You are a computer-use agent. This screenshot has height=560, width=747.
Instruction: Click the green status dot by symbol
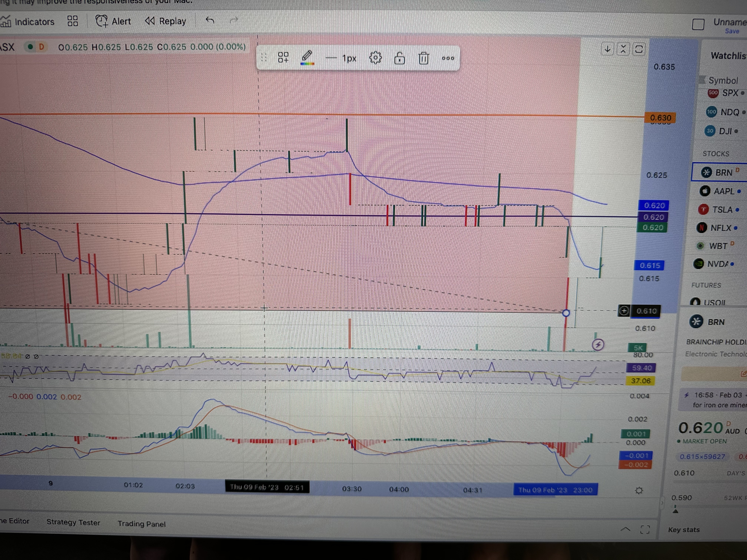tap(30, 47)
